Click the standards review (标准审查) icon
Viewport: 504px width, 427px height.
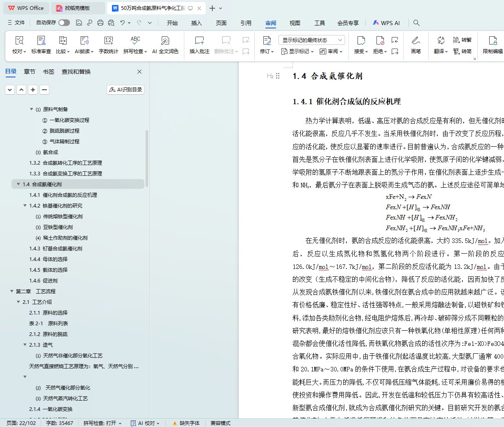41,41
